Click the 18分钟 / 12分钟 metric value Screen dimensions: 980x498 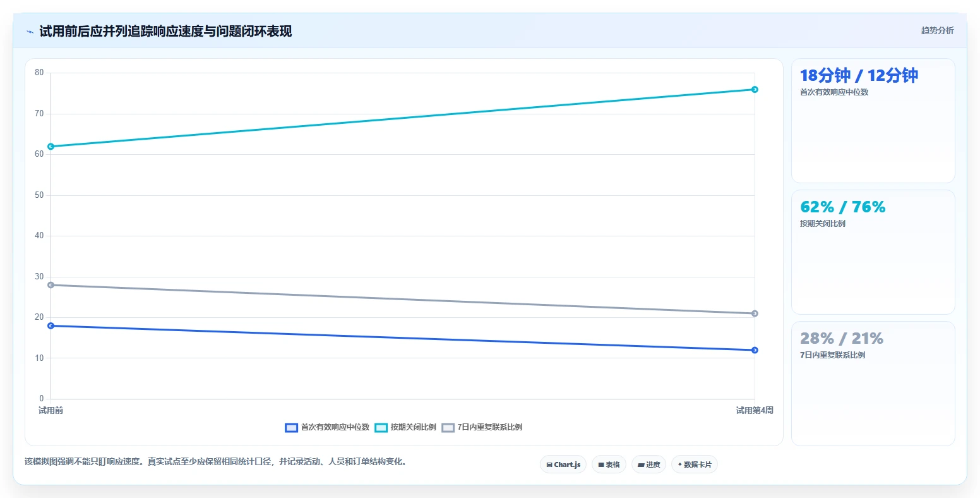(x=859, y=75)
